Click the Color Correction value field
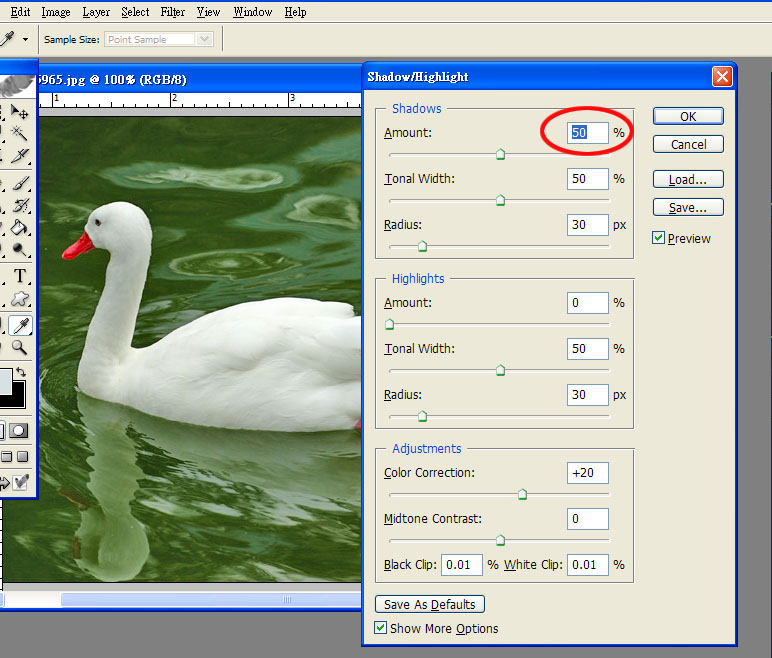772x658 pixels. point(588,473)
